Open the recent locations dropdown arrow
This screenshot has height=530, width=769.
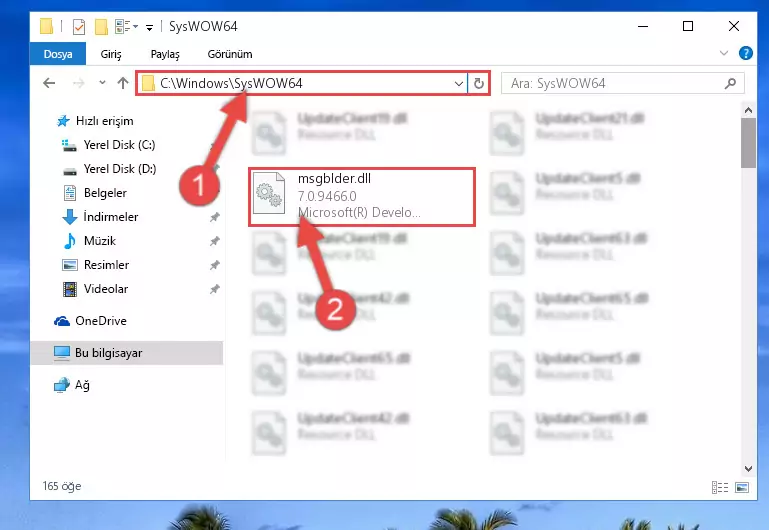tap(102, 83)
